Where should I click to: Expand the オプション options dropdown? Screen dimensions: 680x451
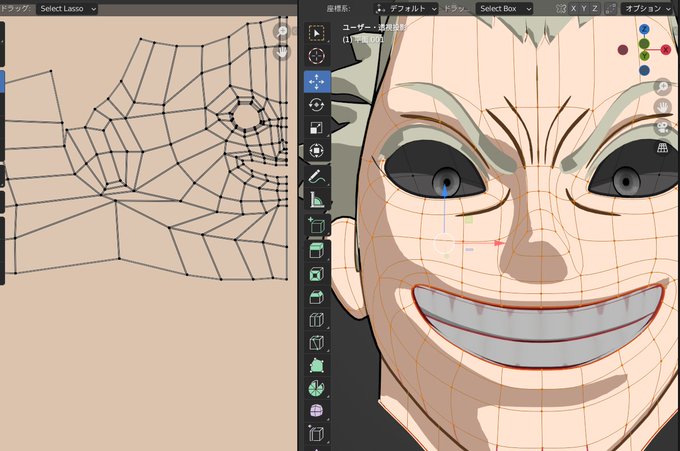point(647,9)
